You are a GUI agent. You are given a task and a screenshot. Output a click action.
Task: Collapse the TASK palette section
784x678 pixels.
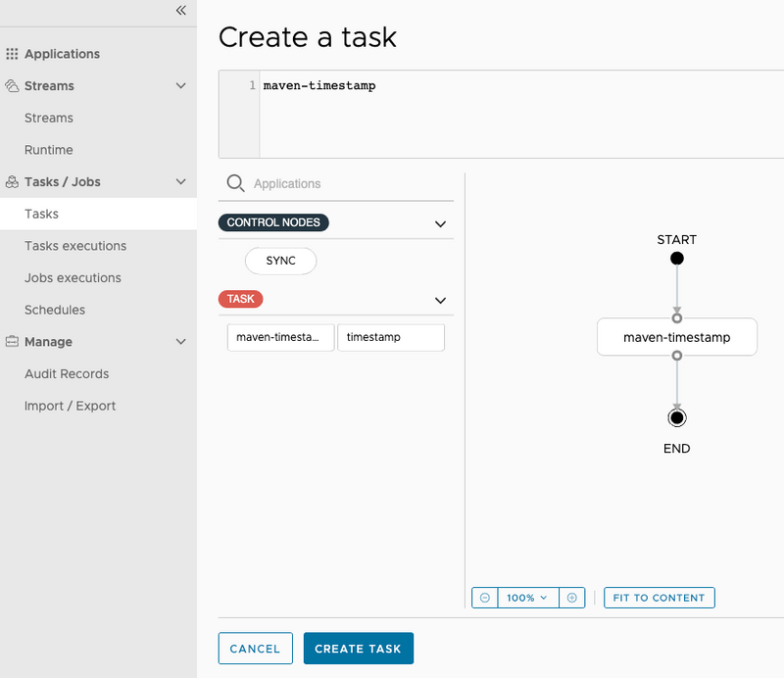(x=441, y=300)
